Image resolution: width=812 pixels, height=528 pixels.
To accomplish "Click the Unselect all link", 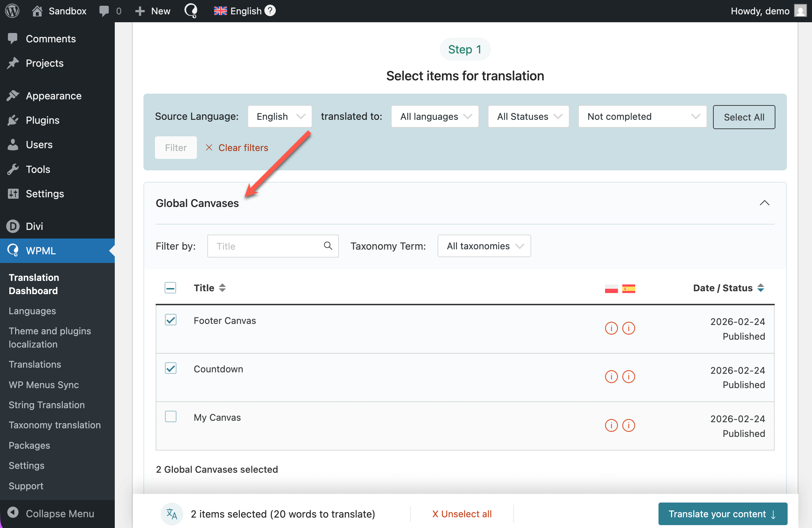I will 462,514.
